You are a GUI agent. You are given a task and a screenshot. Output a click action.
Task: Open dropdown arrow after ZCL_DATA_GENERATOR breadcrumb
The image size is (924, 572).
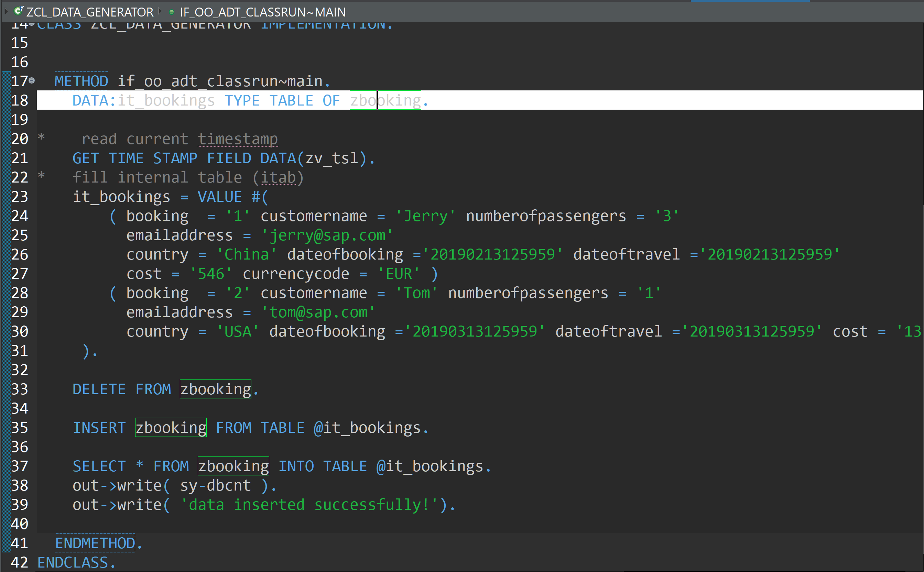(160, 11)
